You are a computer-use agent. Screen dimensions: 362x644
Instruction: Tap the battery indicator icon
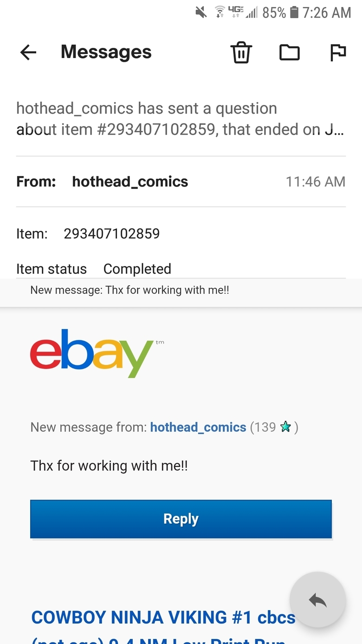[x=294, y=13]
